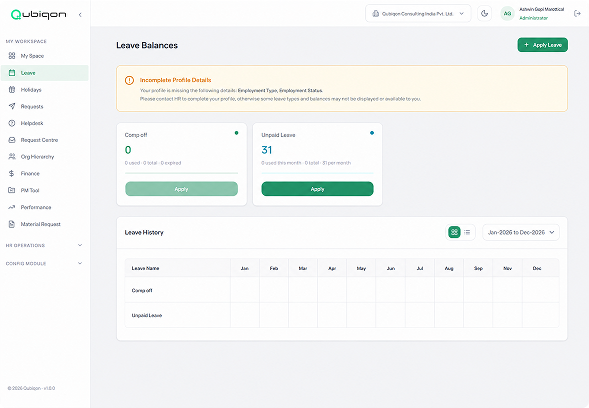
Task: Click the Comp off balance value 0
Action: click(128, 150)
